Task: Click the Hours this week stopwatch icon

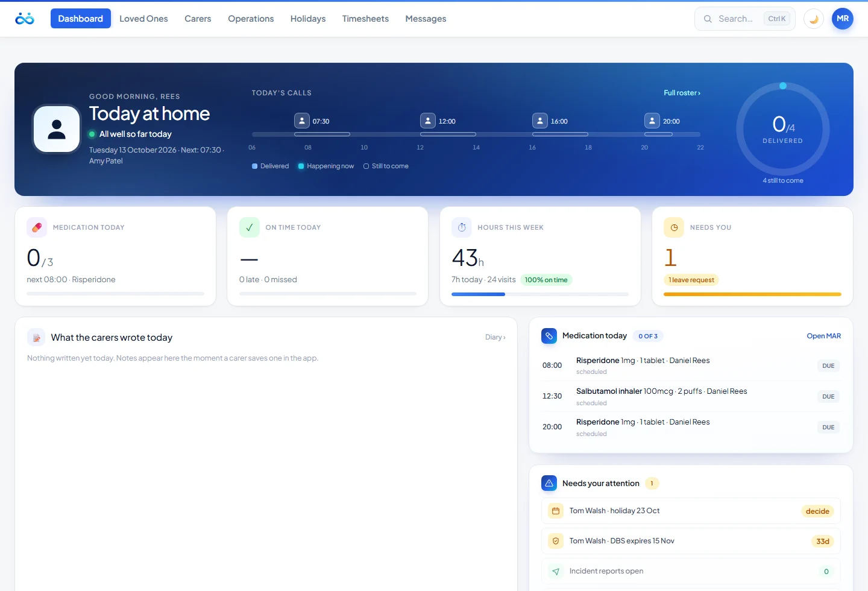Action: click(x=462, y=227)
